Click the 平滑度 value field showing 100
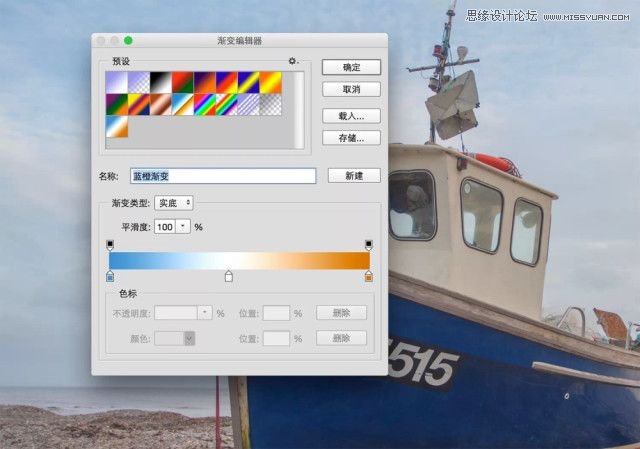 click(x=165, y=227)
